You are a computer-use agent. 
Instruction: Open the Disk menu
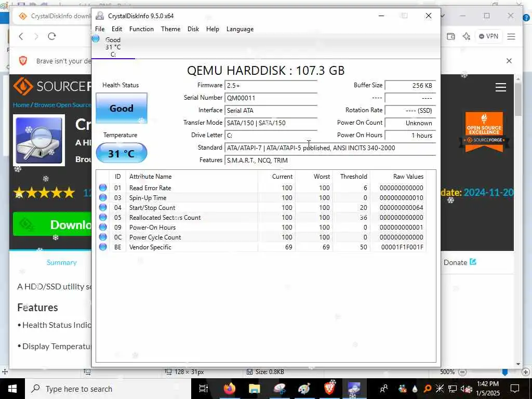(x=193, y=29)
